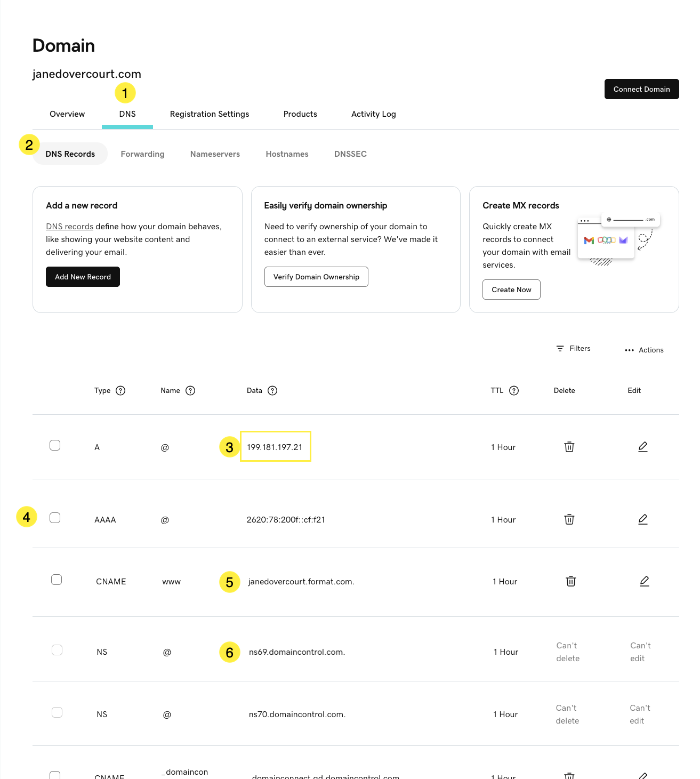
Task: Open help icon next to TTL column
Action: (x=514, y=391)
